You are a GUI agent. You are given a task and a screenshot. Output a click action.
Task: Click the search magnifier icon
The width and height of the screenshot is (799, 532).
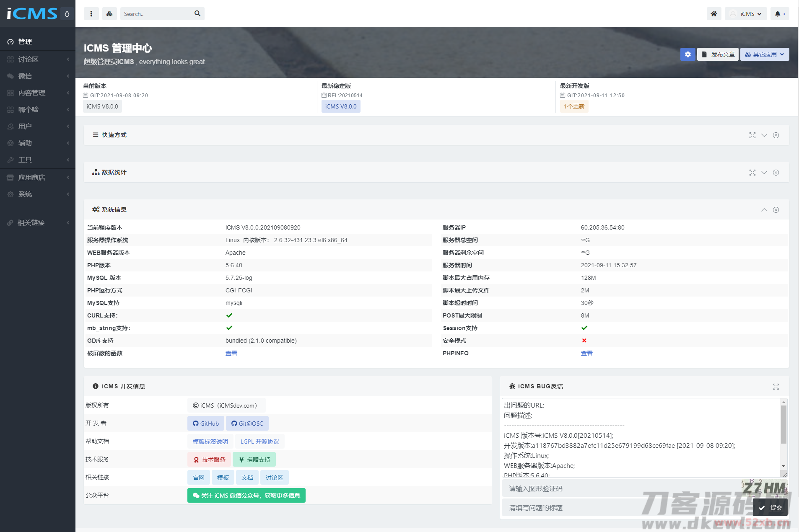(x=197, y=14)
